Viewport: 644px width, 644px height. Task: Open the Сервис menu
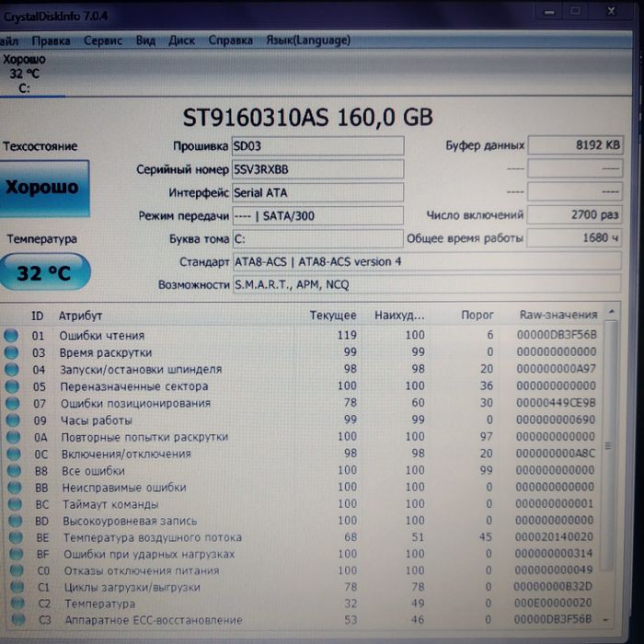pyautogui.click(x=103, y=40)
